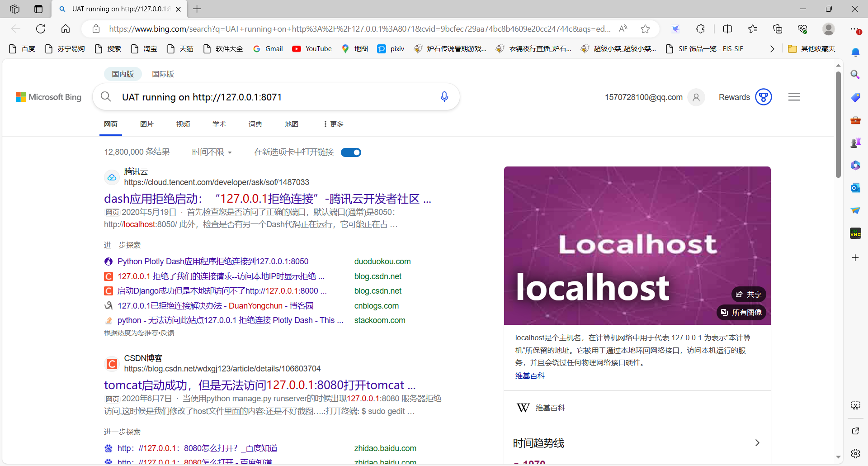The height and width of the screenshot is (466, 868).
Task: Select the 国际版 tab
Action: [163, 74]
